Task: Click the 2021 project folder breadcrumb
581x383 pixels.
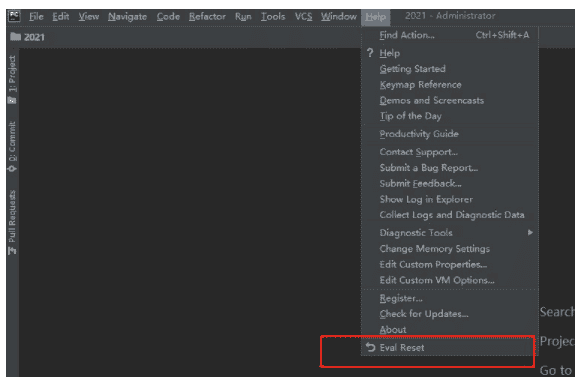Action: pos(28,37)
